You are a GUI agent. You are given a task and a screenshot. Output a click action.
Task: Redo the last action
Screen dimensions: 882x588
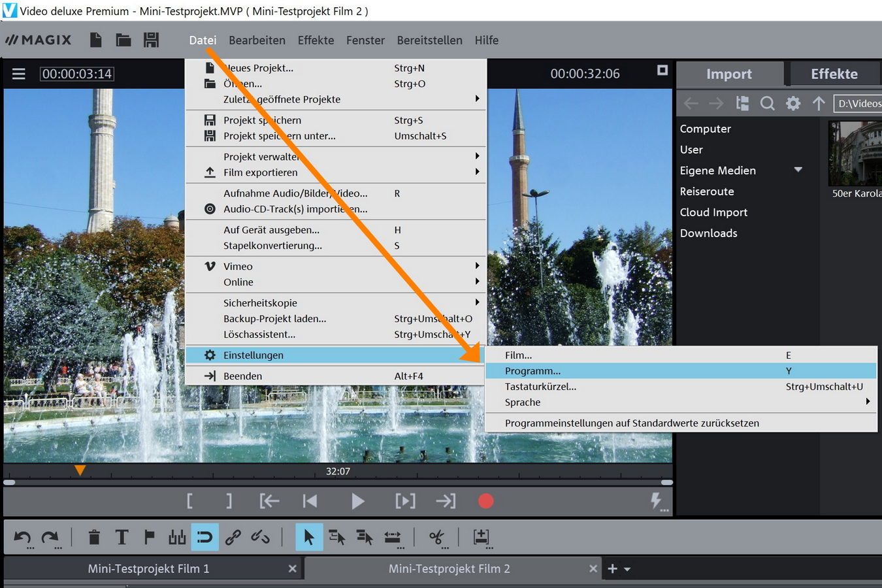[51, 538]
